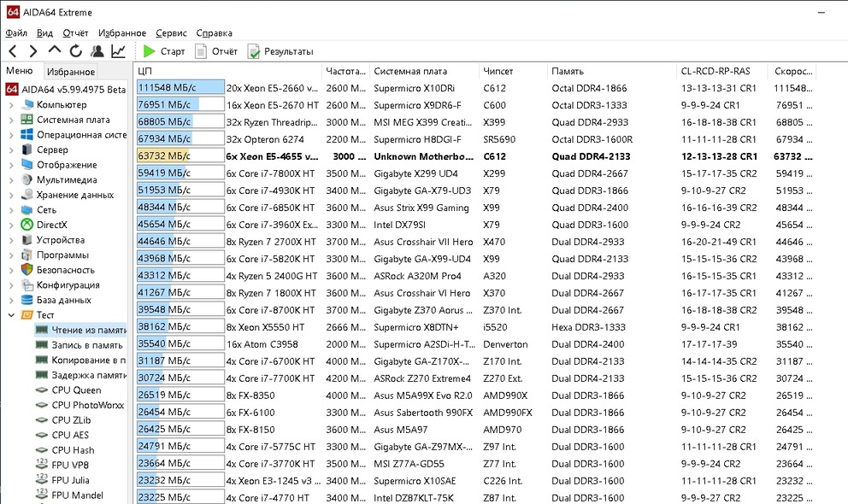Minimize the AIDA64 Extreme window
This screenshot has width=848, height=504.
[821, 13]
